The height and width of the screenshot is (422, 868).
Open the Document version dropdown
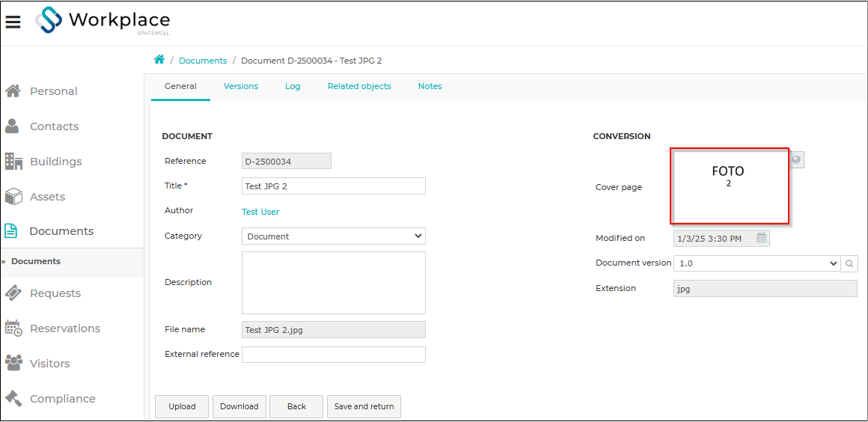click(x=757, y=263)
